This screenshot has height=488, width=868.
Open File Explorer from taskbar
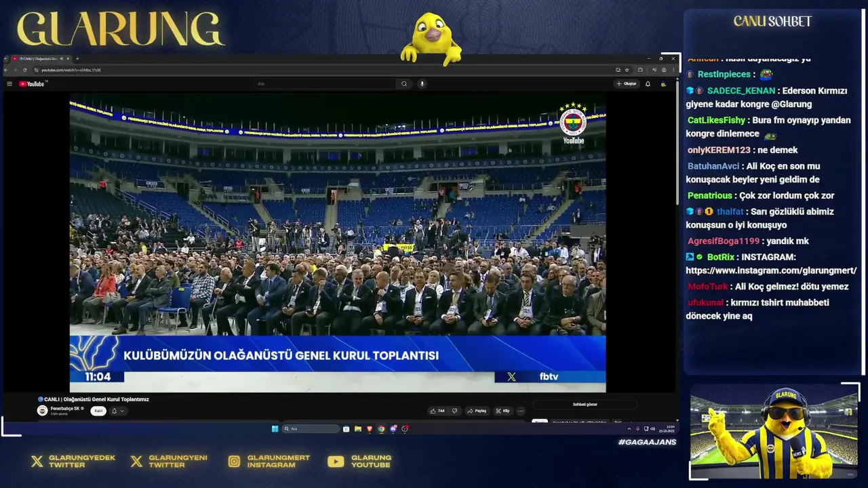click(x=357, y=429)
